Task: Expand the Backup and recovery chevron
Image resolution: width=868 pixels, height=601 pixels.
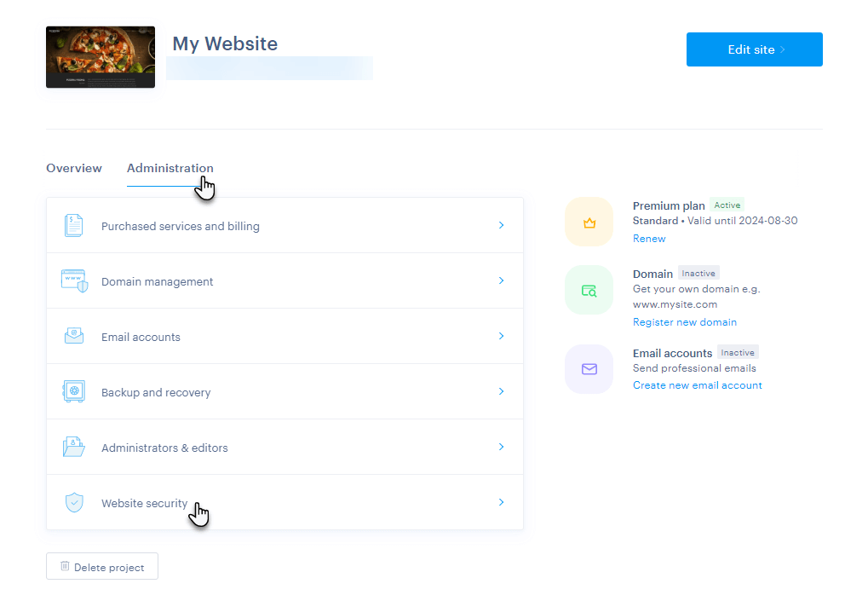Action: [x=501, y=391]
